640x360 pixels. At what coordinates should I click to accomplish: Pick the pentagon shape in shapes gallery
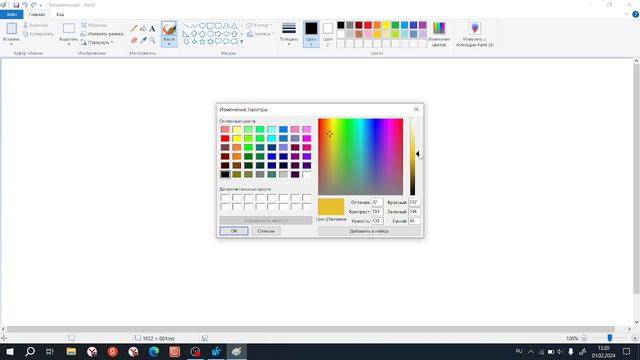pos(202,34)
